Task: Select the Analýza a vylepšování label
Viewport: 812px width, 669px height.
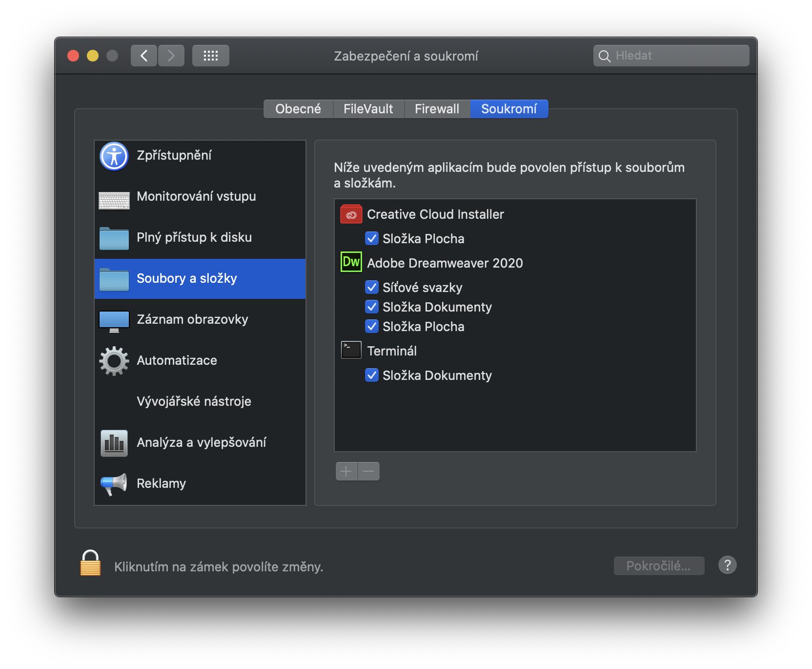Action: pos(202,442)
